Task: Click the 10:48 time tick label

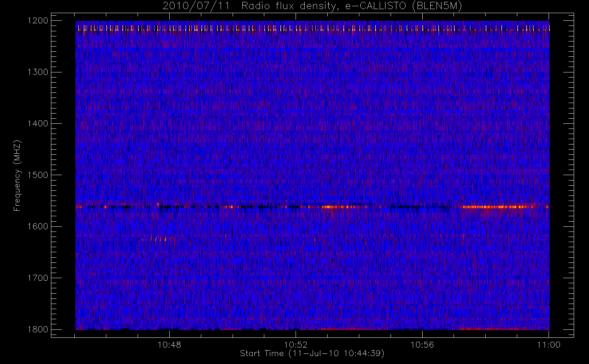Action: [x=169, y=345]
